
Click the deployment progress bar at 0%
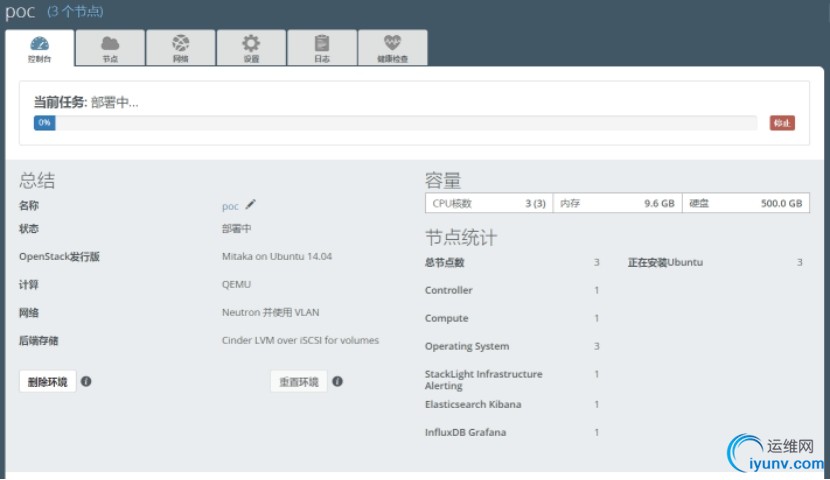(x=395, y=123)
